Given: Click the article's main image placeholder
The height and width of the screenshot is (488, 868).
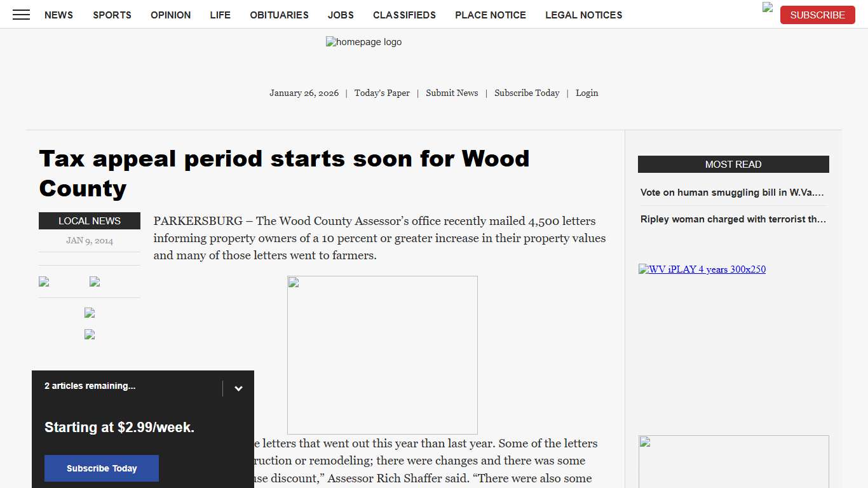Looking at the screenshot, I should click(382, 355).
